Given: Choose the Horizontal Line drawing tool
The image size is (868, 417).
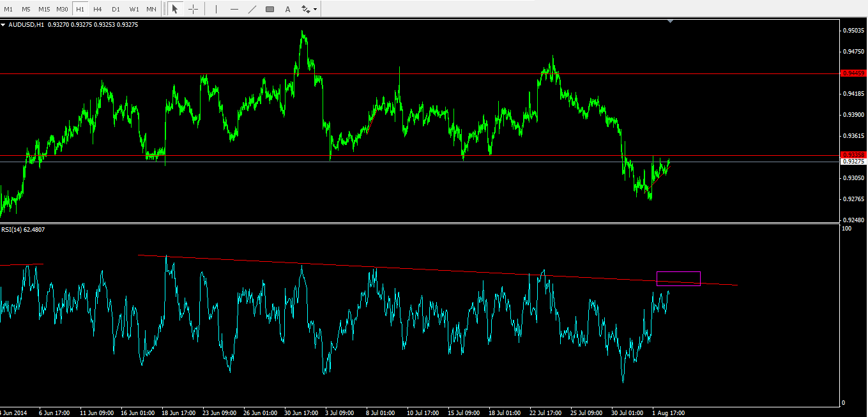Looking at the screenshot, I should point(234,9).
